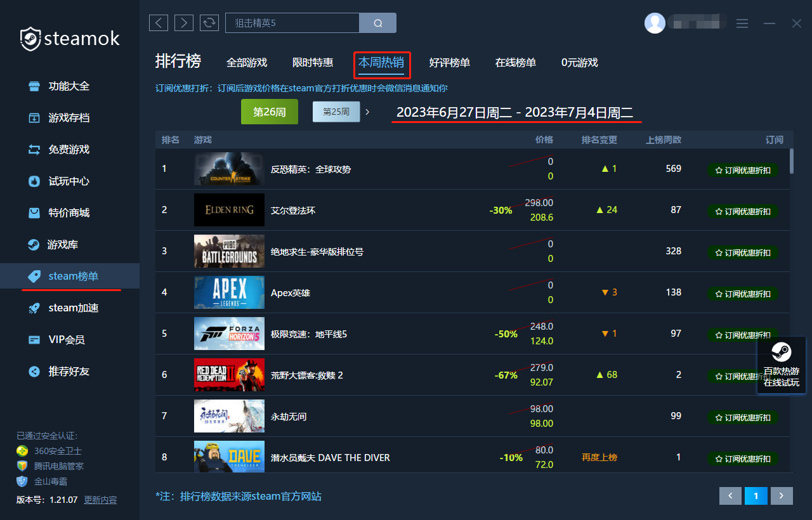
Task: Subscribe to discounts for 反恐精英：全球攻势
Action: pyautogui.click(x=743, y=170)
